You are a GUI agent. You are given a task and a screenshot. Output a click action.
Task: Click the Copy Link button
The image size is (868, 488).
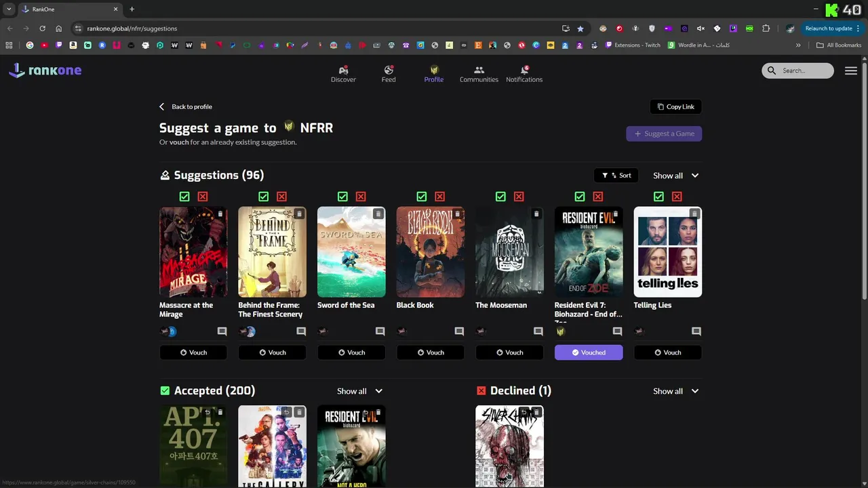[675, 106]
